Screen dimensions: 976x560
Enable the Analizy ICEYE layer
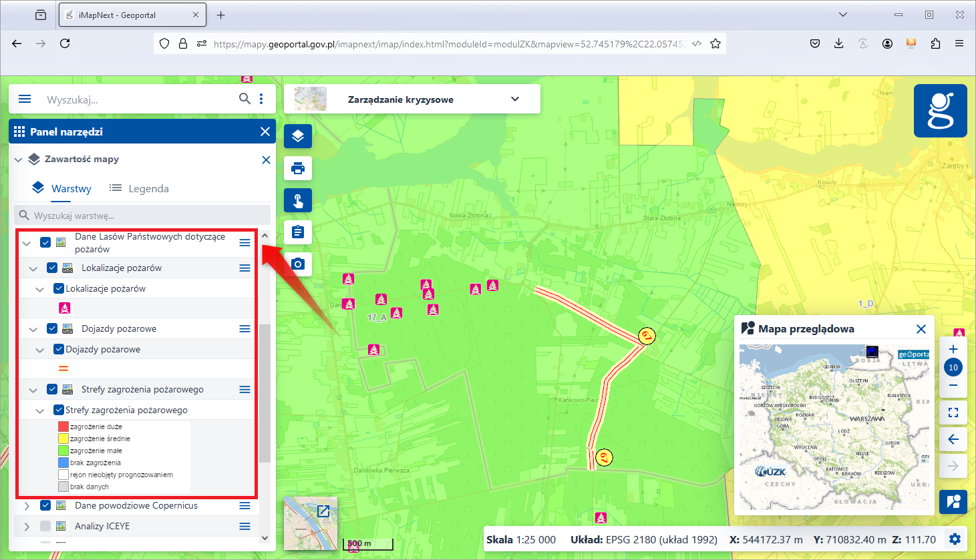click(x=45, y=526)
